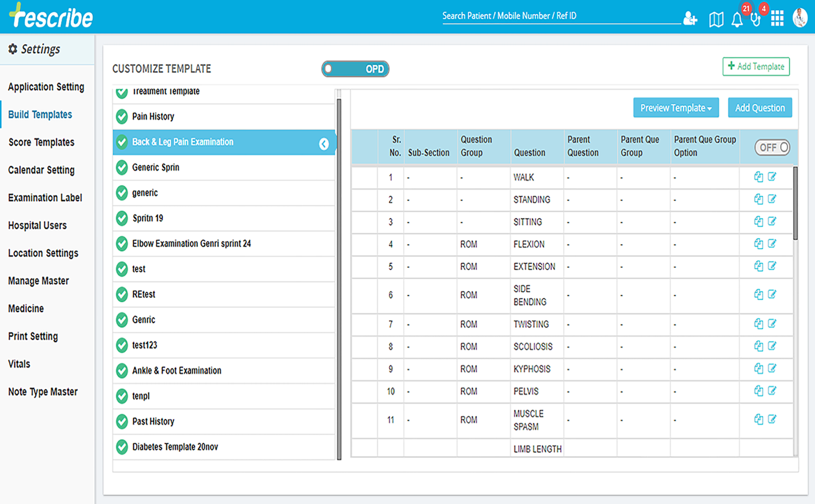Click the stethoscope icon with badge
Viewport: 815px width, 504px height.
(755, 20)
